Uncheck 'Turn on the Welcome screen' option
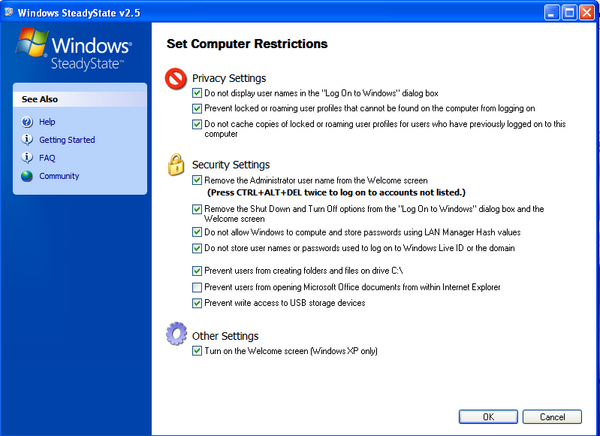Screen dimensions: 600x436 197,351
